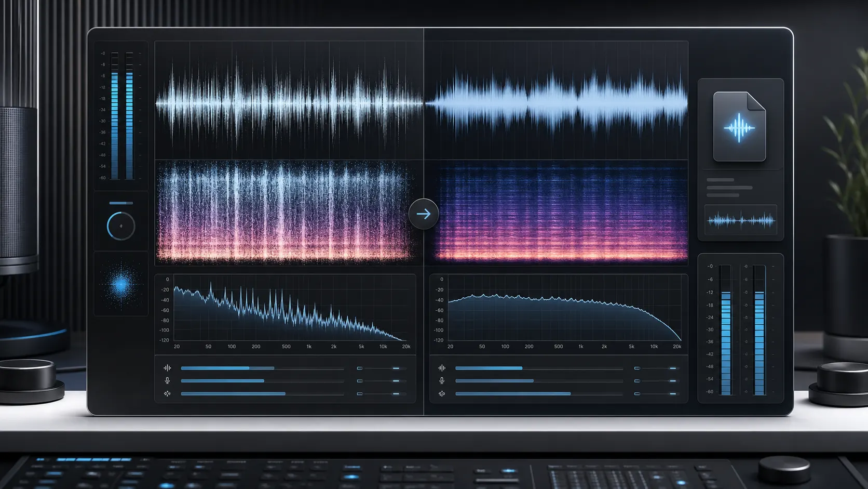Select the waveform icon in right control panel
The height and width of the screenshot is (489, 868).
[442, 368]
